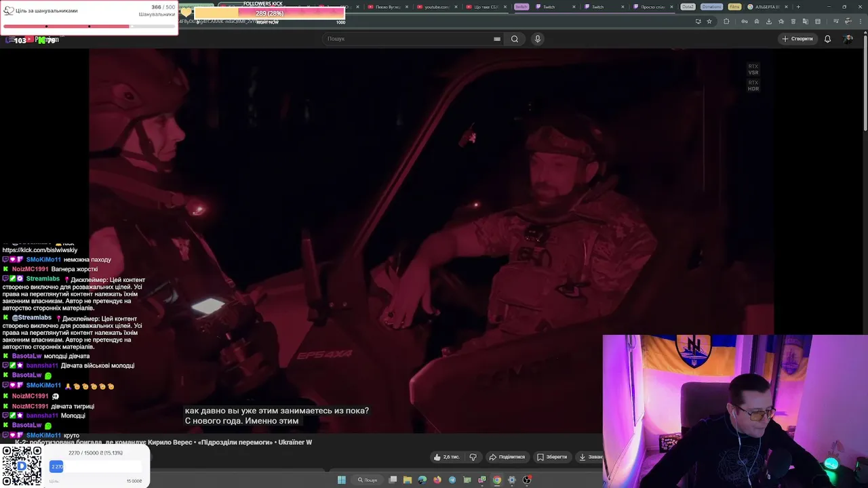
Task: Click chat message 'Вагнера жорсткі'
Action: point(75,269)
